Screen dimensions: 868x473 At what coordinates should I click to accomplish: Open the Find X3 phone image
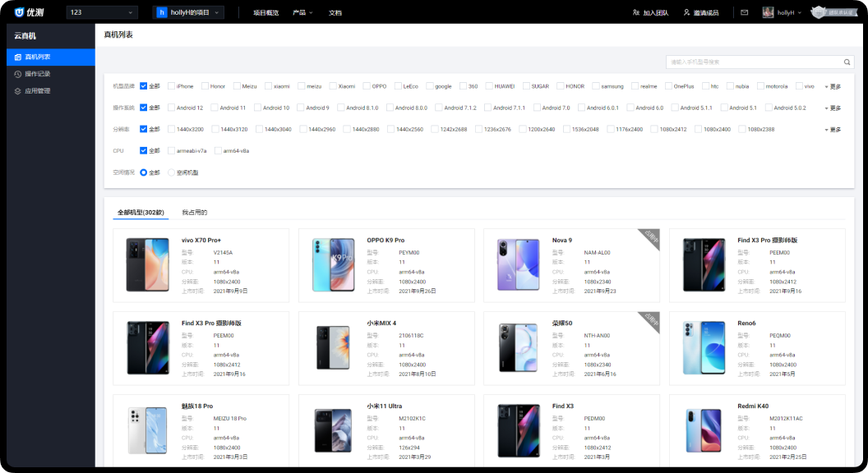click(518, 431)
